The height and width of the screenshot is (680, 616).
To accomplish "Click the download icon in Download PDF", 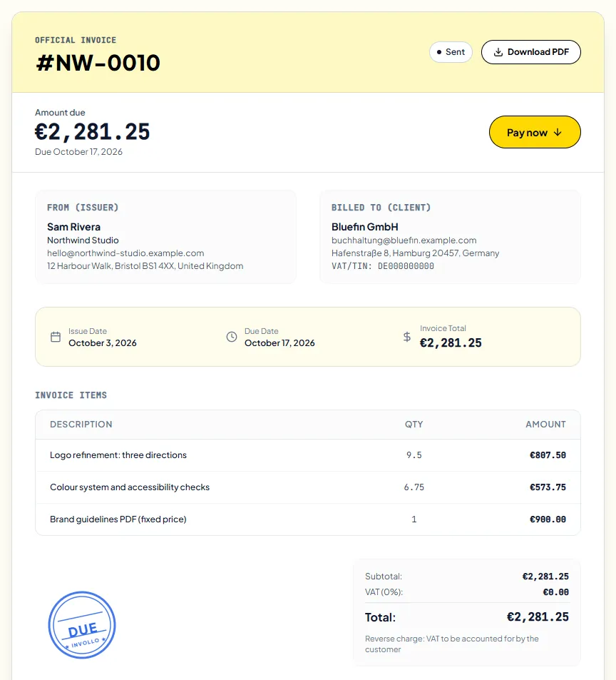I will [498, 52].
